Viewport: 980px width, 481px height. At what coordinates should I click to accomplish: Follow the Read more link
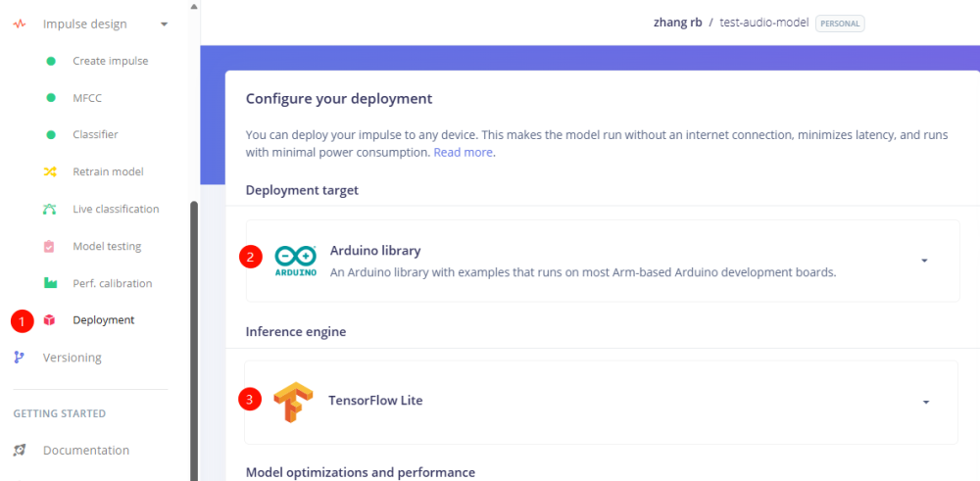pyautogui.click(x=464, y=153)
